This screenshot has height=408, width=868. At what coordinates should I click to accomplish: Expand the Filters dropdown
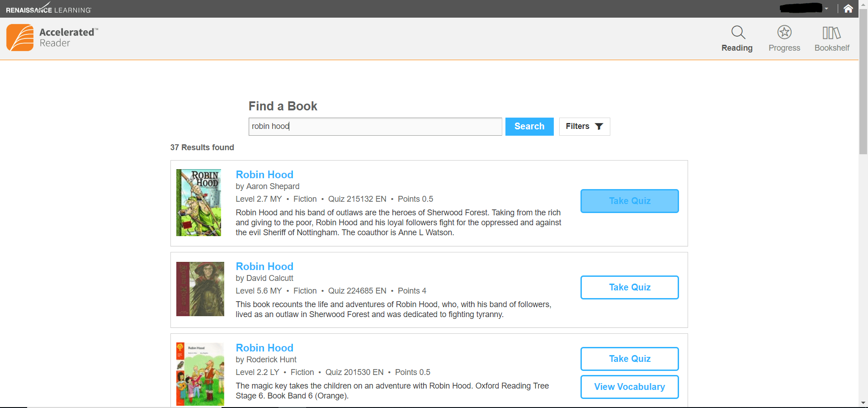pyautogui.click(x=585, y=127)
